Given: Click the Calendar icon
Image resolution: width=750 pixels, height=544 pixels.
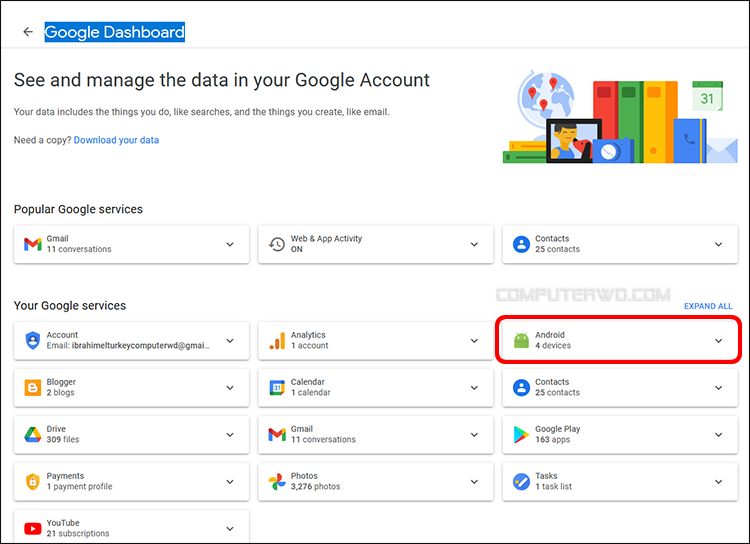Looking at the screenshot, I should [277, 388].
